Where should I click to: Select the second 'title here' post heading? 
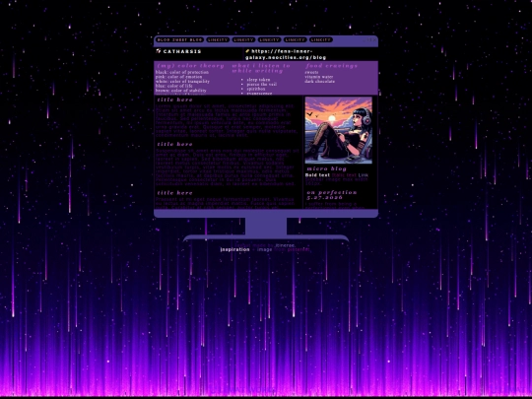(x=174, y=145)
